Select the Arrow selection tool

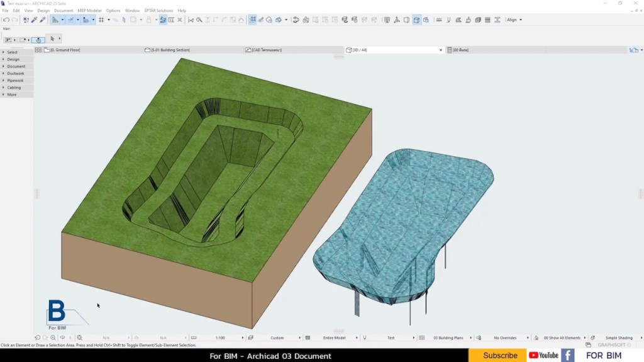[x=52, y=39]
